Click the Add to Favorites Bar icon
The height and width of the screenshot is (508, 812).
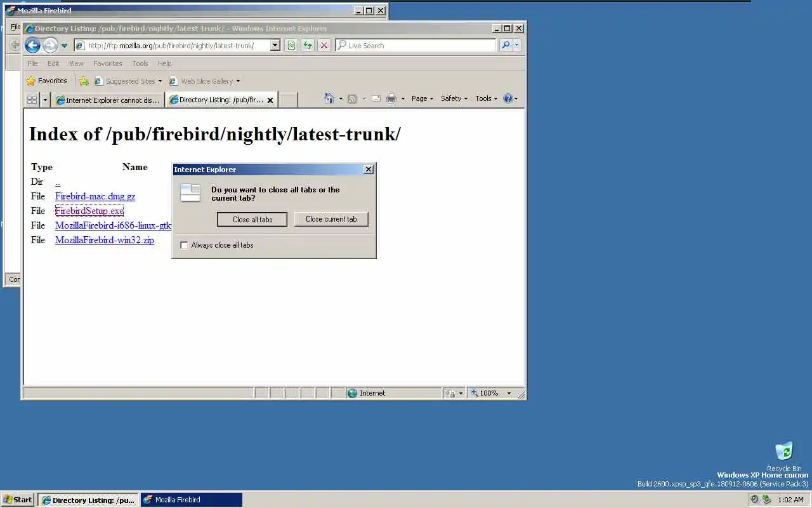[x=84, y=81]
